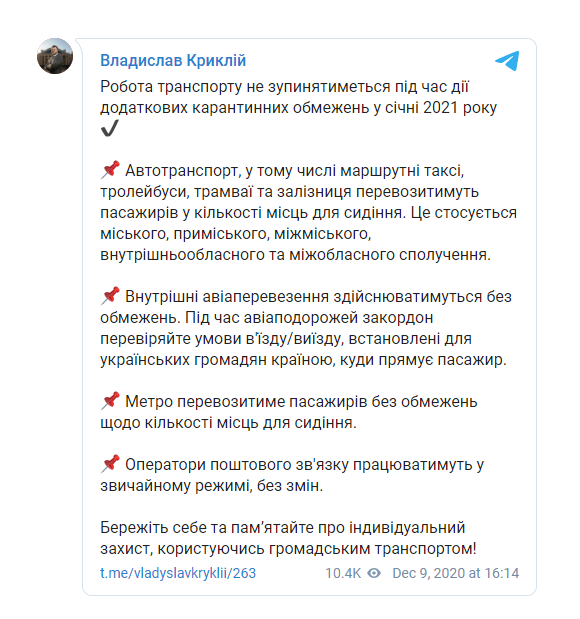
Task: Click the eye views icon
Action: pyautogui.click(x=374, y=573)
